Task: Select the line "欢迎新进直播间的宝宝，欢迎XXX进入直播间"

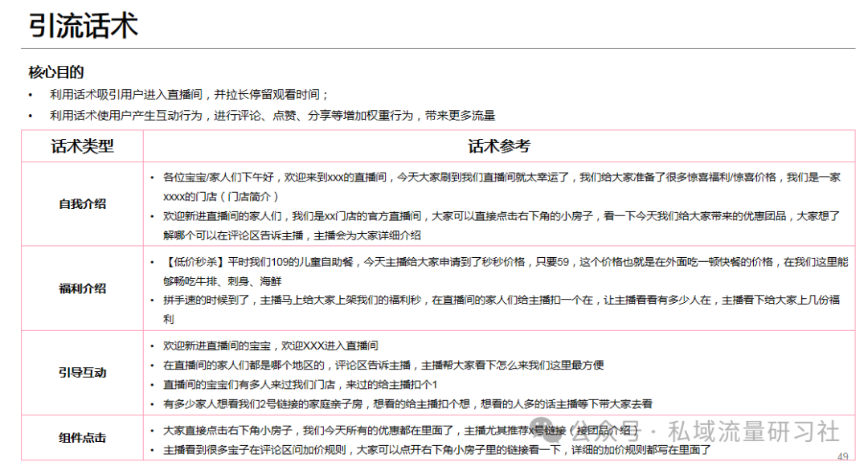Action: coord(271,346)
